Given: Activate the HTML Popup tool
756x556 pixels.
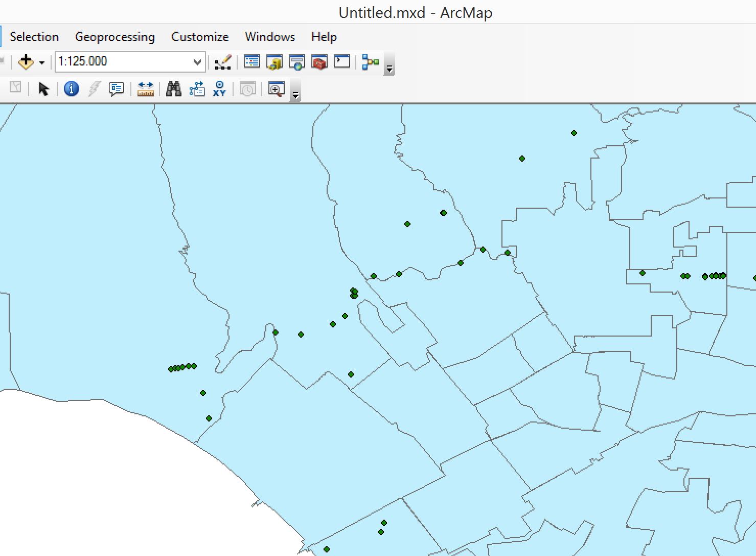Looking at the screenshot, I should point(117,89).
